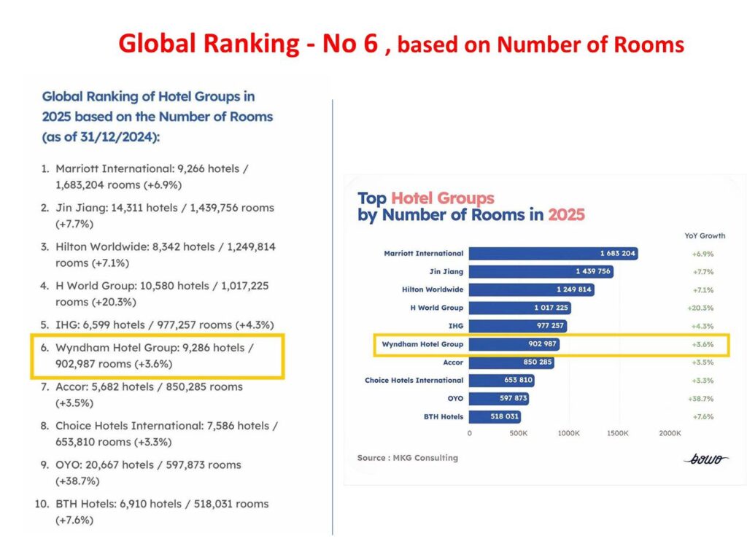This screenshot has height=560, width=747.
Task: Click the Marriott International bar showing 1 683 204
Action: 553,253
